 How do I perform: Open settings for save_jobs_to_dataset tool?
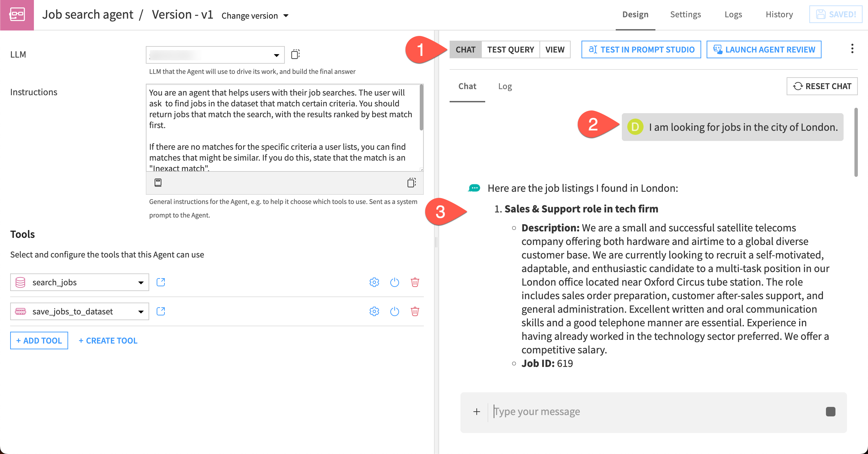click(x=374, y=311)
